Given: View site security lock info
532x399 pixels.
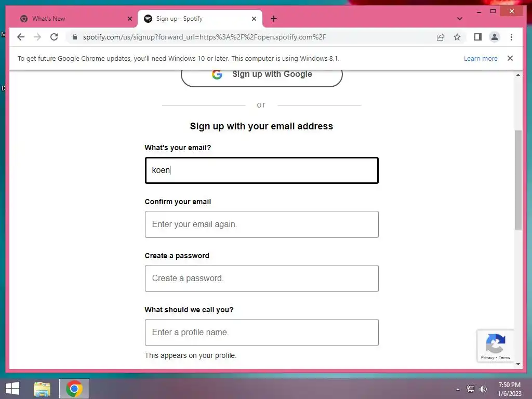Looking at the screenshot, I should pyautogui.click(x=75, y=37).
